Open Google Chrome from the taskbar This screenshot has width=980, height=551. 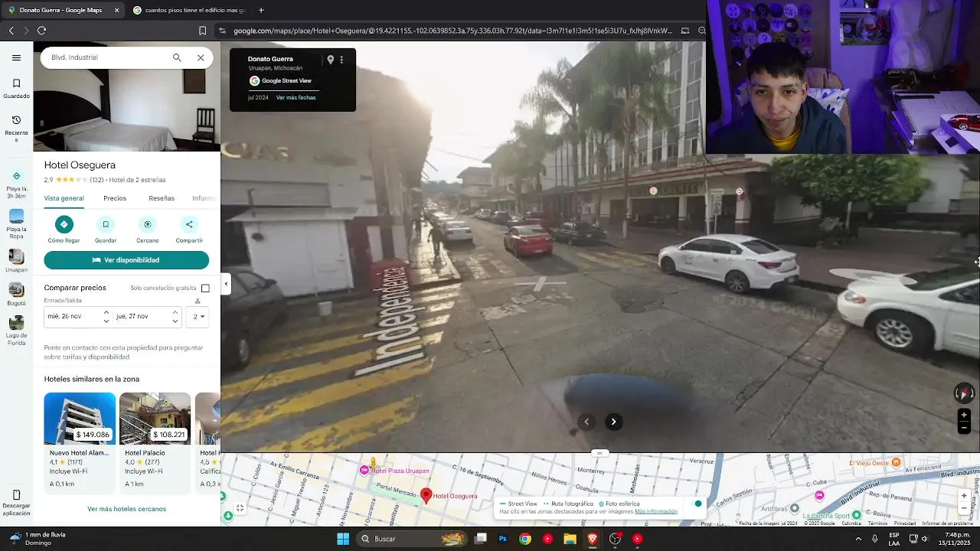tap(525, 539)
